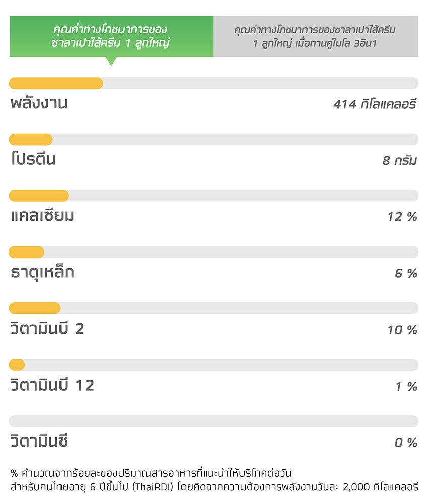Screen dimensions: 426x504
Task: Click the วิตามินซี label
Action: pos(39,439)
